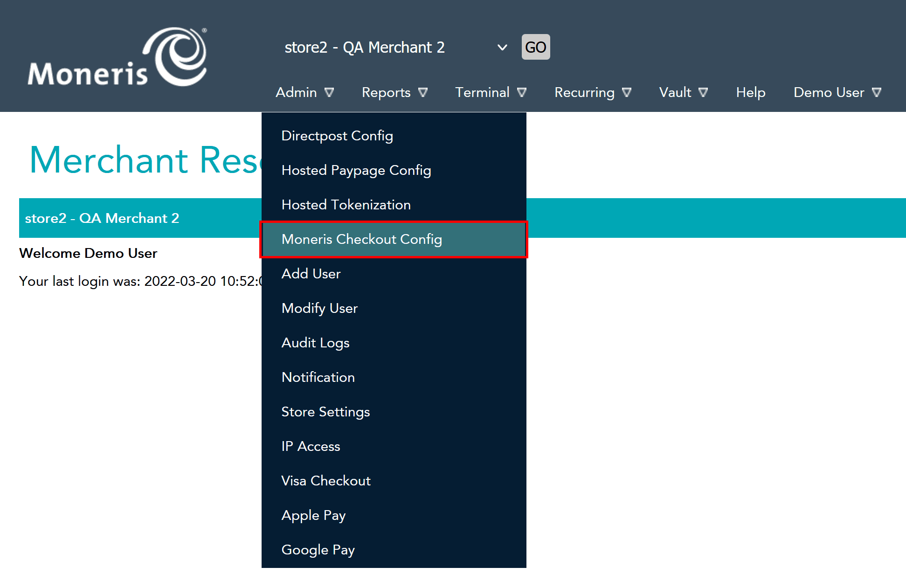The image size is (906, 588).
Task: Open Modify User
Action: pos(319,308)
